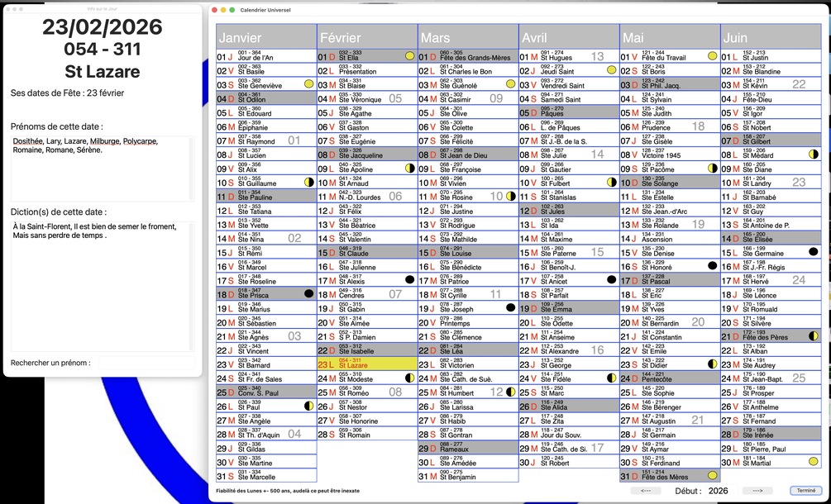The height and width of the screenshot is (504, 831).
Task: Click the new moon icon on 18 Ste Prisca
Action: 309,293
